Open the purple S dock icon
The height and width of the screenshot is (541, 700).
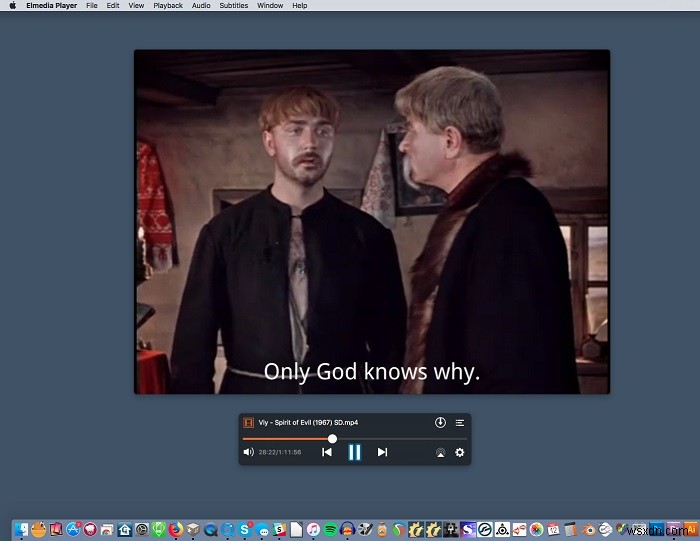(467, 529)
